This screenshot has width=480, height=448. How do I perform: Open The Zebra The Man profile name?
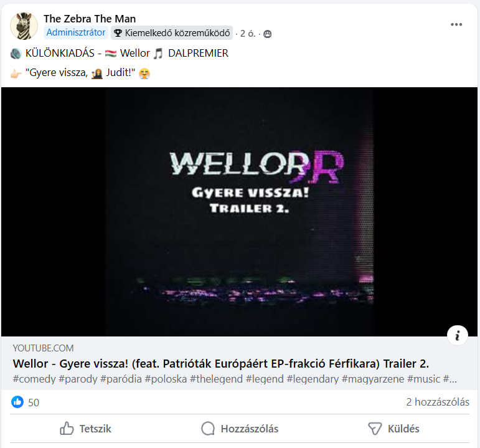(x=90, y=19)
